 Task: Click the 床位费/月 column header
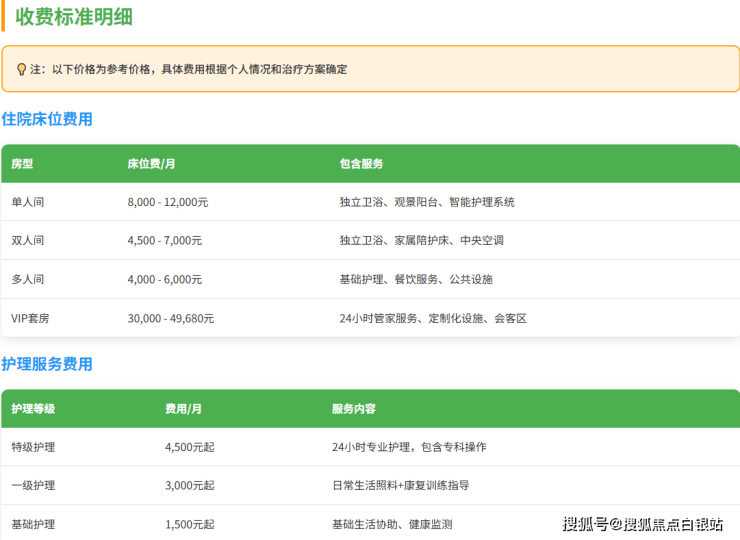(151, 163)
